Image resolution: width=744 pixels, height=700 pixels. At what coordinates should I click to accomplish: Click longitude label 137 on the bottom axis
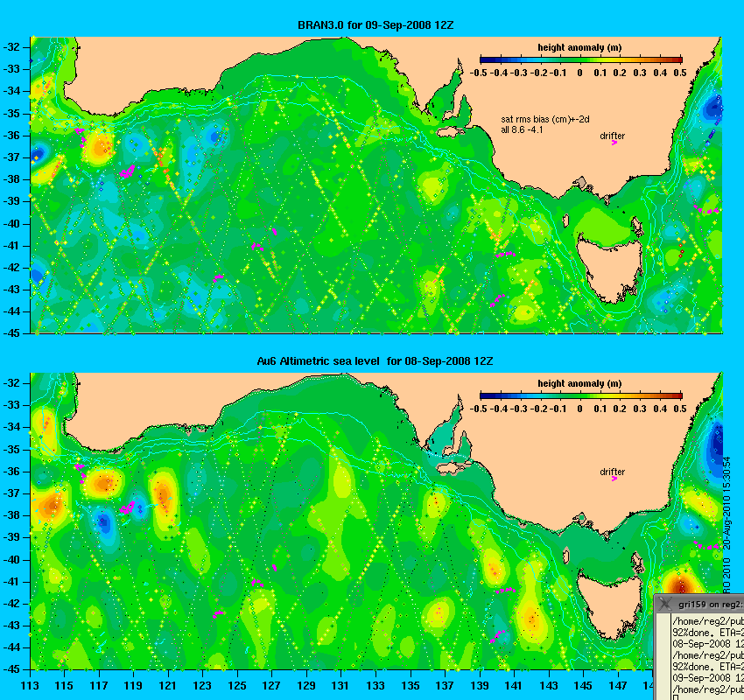445,686
